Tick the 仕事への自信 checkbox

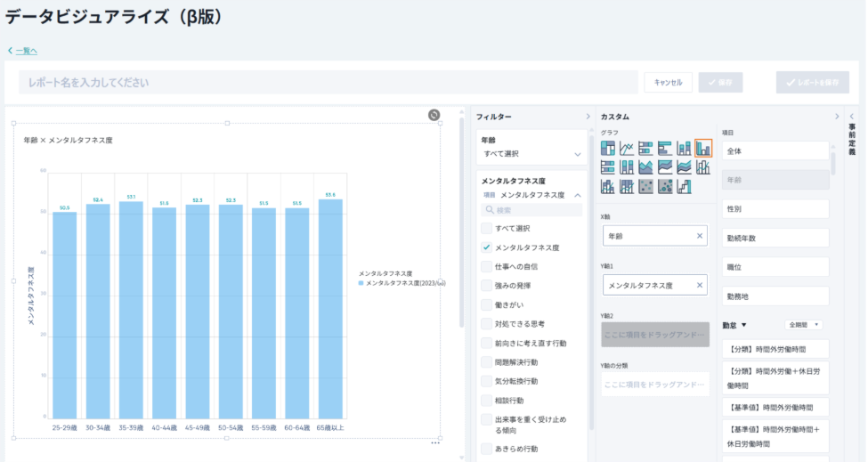pos(486,266)
